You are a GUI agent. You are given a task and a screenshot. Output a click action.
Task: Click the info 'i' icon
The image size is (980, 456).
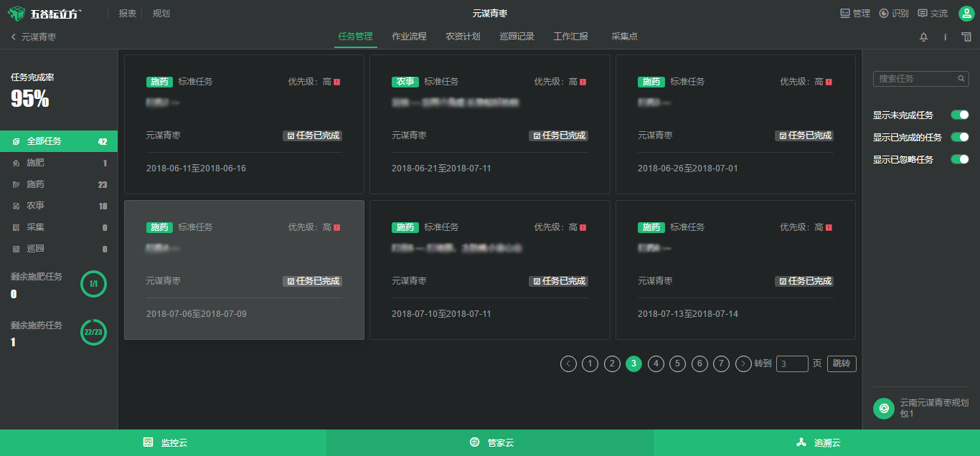(945, 37)
